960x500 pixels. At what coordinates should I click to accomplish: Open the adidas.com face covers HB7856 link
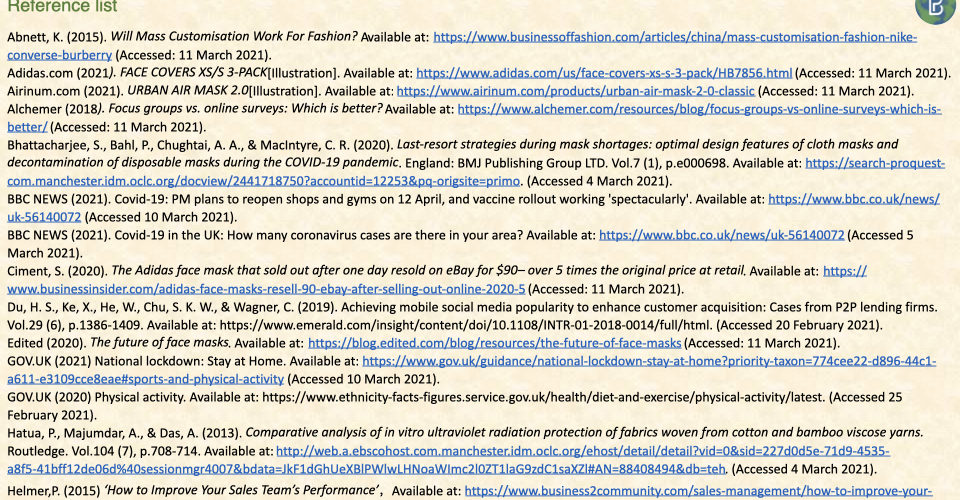coord(604,73)
